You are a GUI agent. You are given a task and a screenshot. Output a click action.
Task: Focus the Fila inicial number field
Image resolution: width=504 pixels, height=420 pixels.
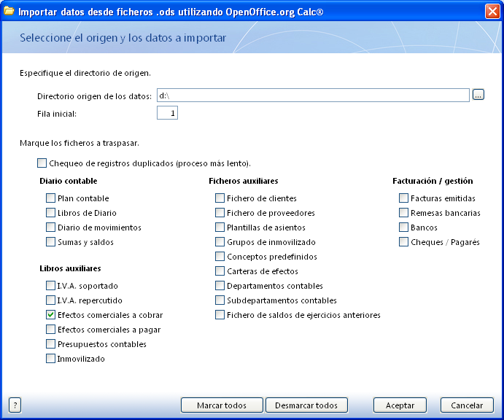(167, 113)
